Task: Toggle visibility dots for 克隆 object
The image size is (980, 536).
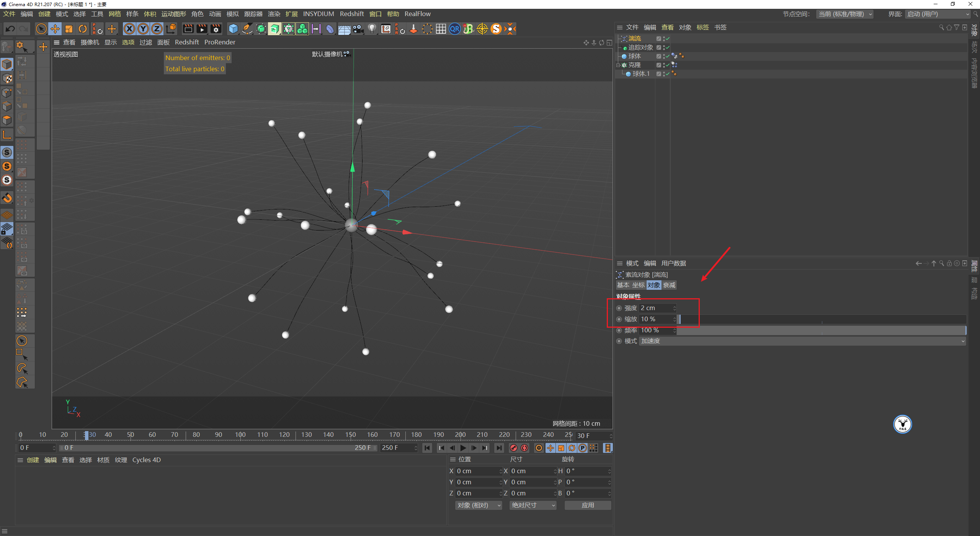Action: coord(664,65)
